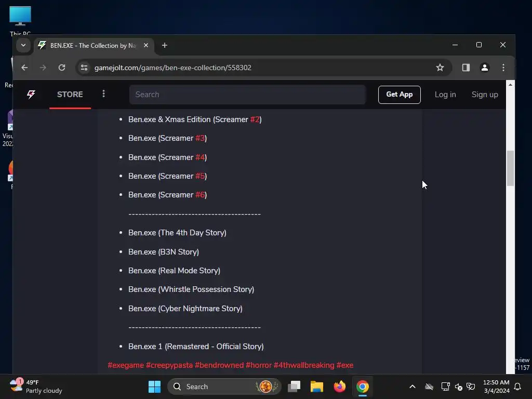Screen dimensions: 532x399
Task: Click hashtag #6 link
Action: [x=200, y=195]
